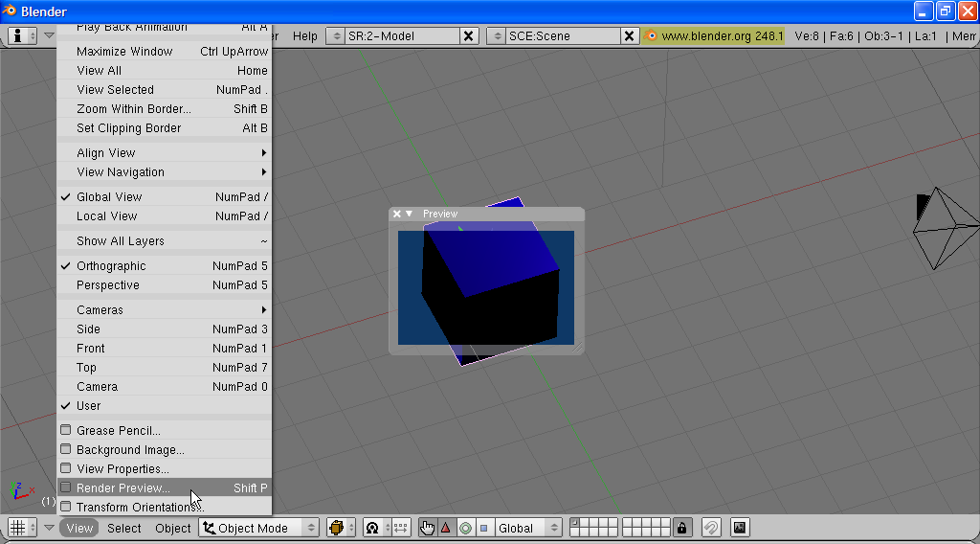980x544 pixels.
Task: Open the View menu in 3D header
Action: coord(79,528)
